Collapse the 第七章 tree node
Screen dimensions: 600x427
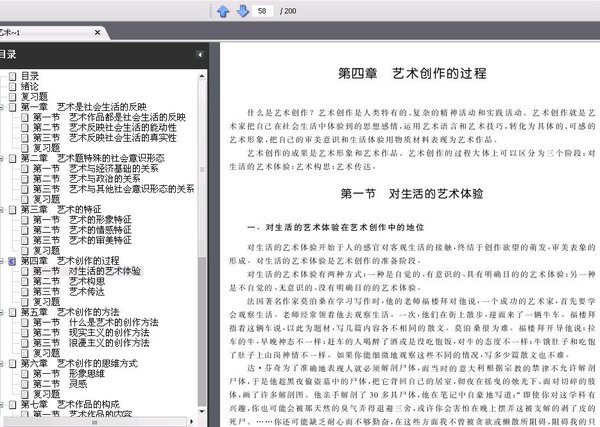(x=2, y=405)
